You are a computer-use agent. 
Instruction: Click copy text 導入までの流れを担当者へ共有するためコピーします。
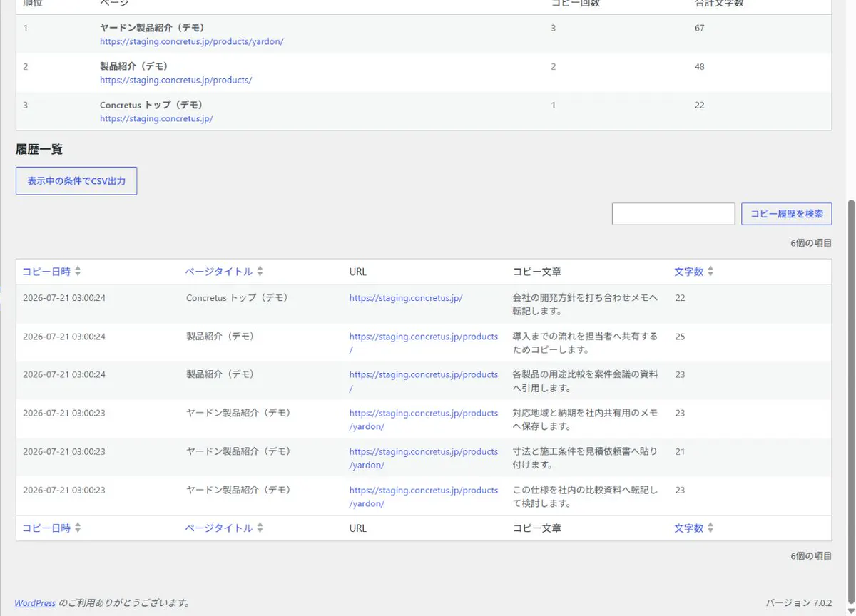[x=585, y=343]
